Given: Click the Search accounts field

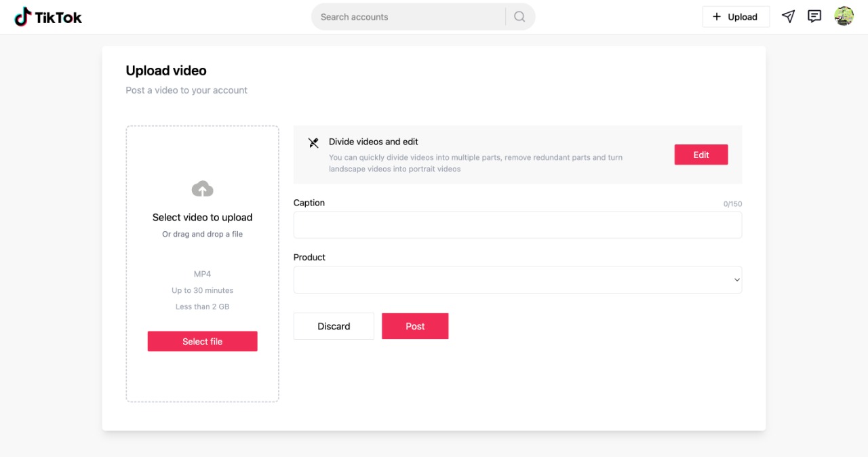Looking at the screenshot, I should pos(407,16).
